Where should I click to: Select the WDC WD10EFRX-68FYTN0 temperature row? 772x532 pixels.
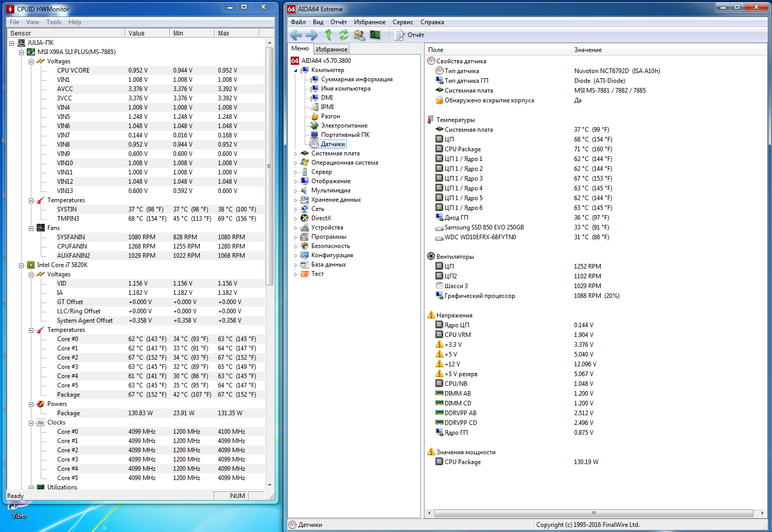tap(595, 237)
